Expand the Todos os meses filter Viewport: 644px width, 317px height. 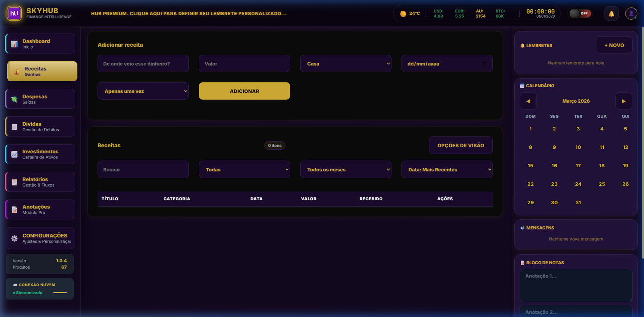pos(345,170)
